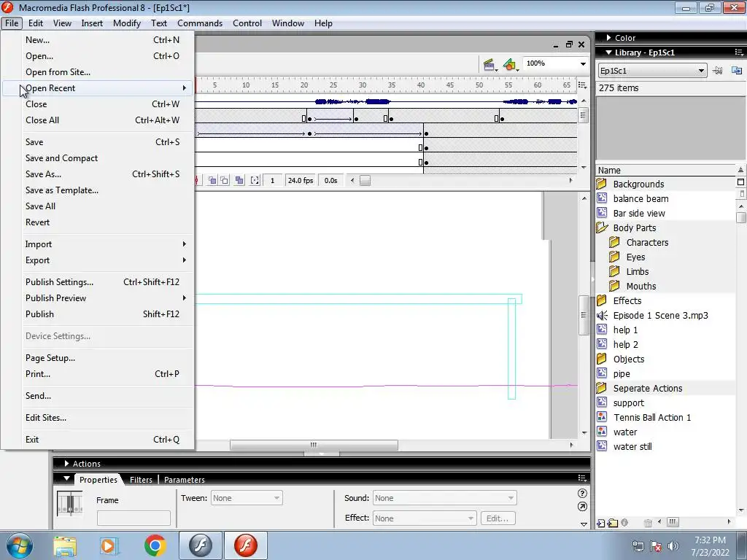Click the New Symbol icon in Library
This screenshot has height=560, width=747.
[601, 523]
